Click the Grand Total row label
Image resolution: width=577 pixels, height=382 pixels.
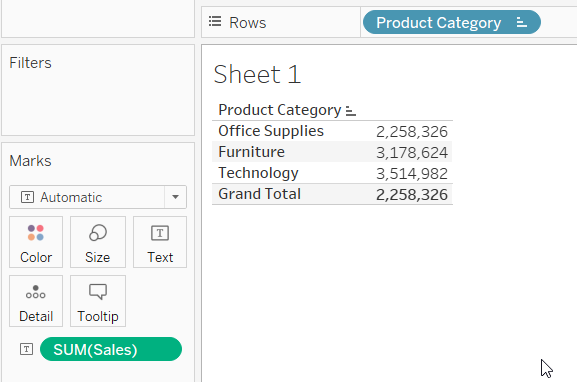(259, 194)
